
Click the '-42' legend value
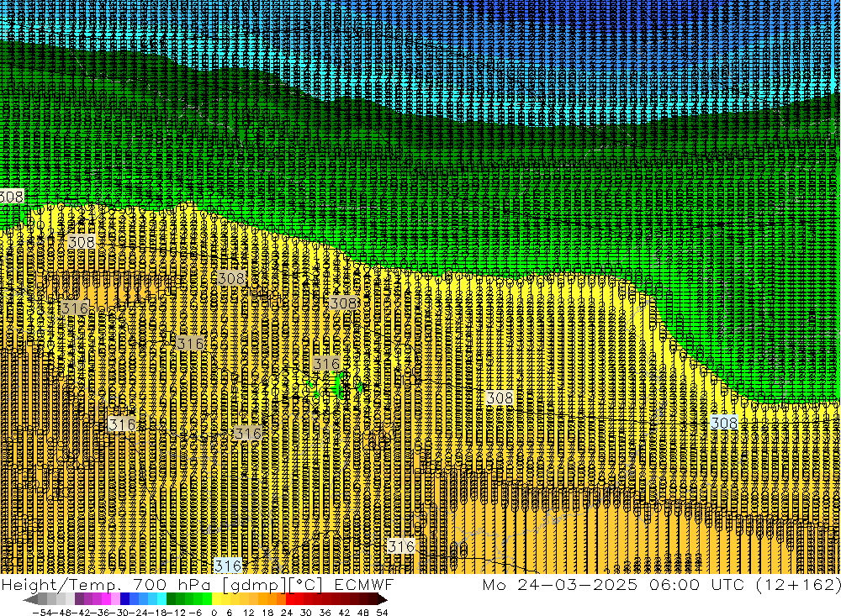tap(81, 613)
